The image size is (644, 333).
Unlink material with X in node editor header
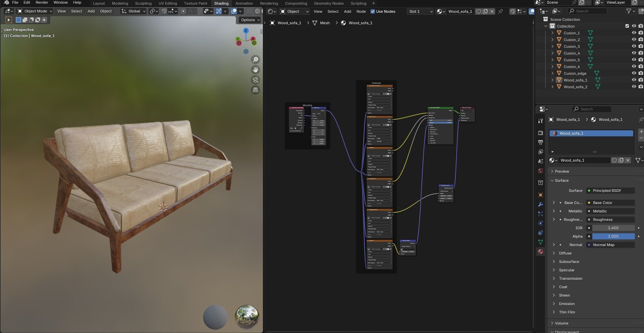click(492, 11)
